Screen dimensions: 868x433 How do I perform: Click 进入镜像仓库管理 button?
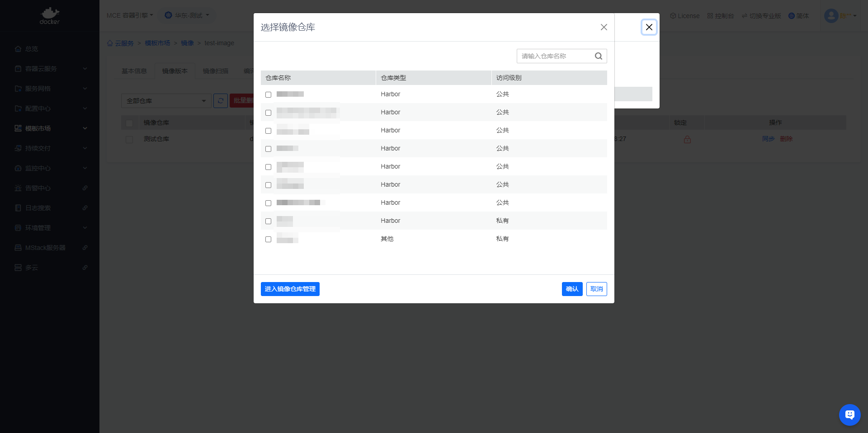[x=290, y=289]
